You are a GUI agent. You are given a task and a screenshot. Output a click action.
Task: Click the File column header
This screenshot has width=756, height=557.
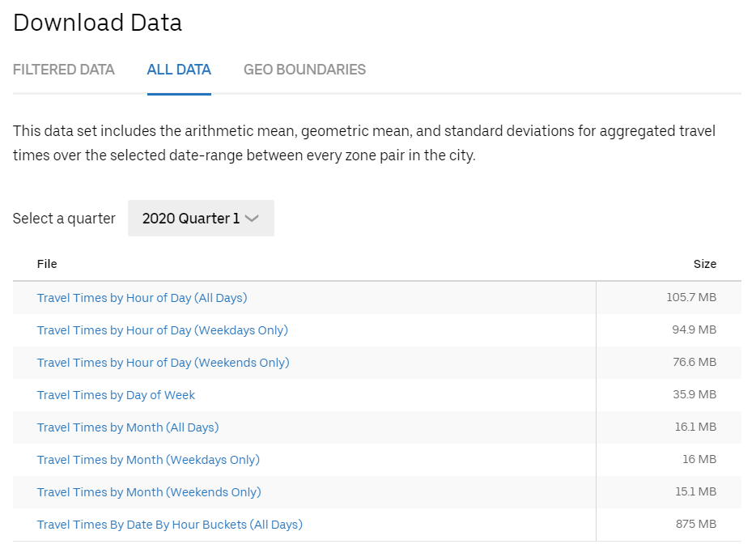tap(47, 264)
